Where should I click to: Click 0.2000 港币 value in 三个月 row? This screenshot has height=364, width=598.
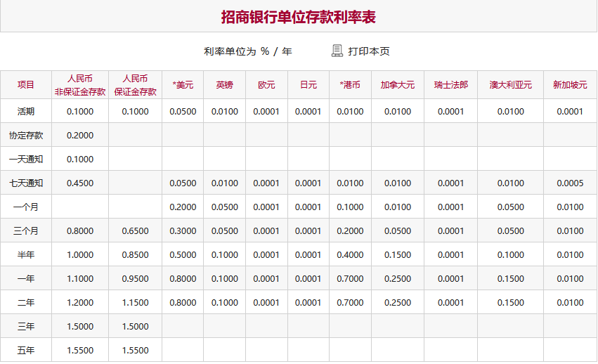(350, 231)
